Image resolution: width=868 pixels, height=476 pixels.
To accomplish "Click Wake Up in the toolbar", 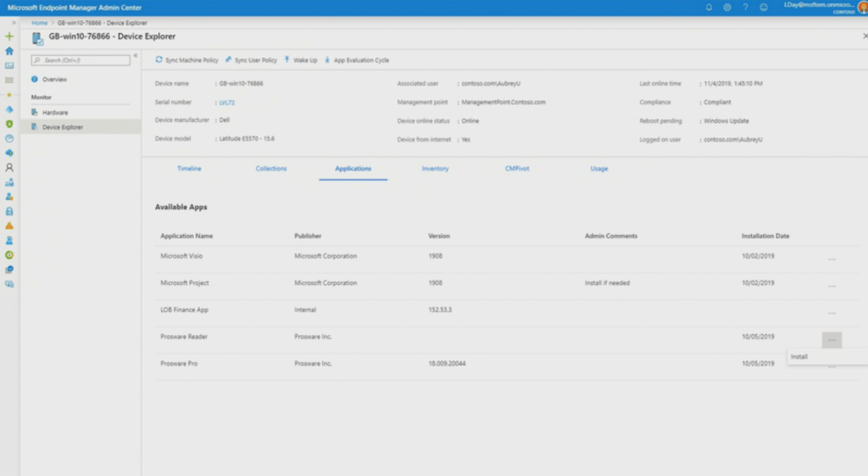I will tap(301, 60).
